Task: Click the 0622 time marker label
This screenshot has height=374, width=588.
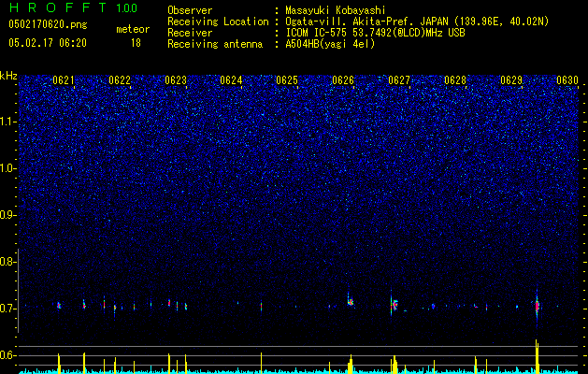Action: (120, 80)
